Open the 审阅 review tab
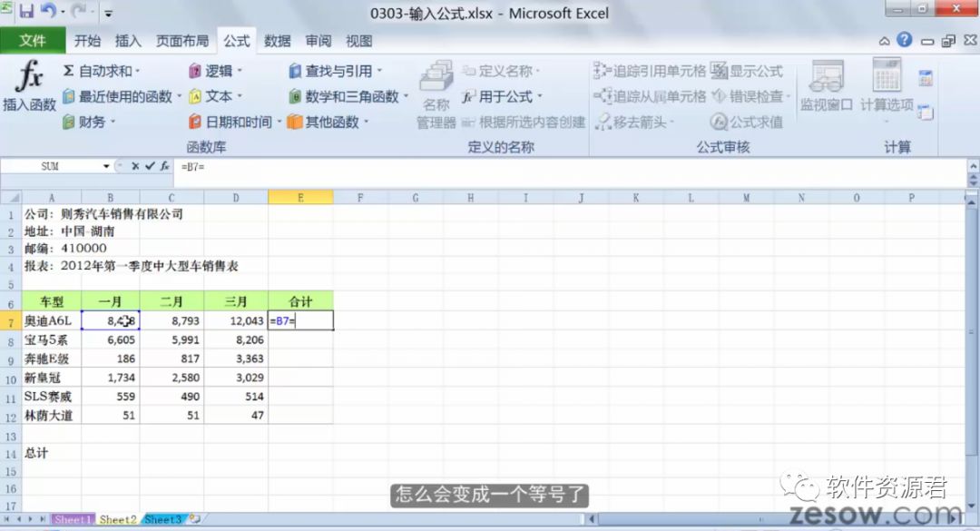 click(x=318, y=41)
